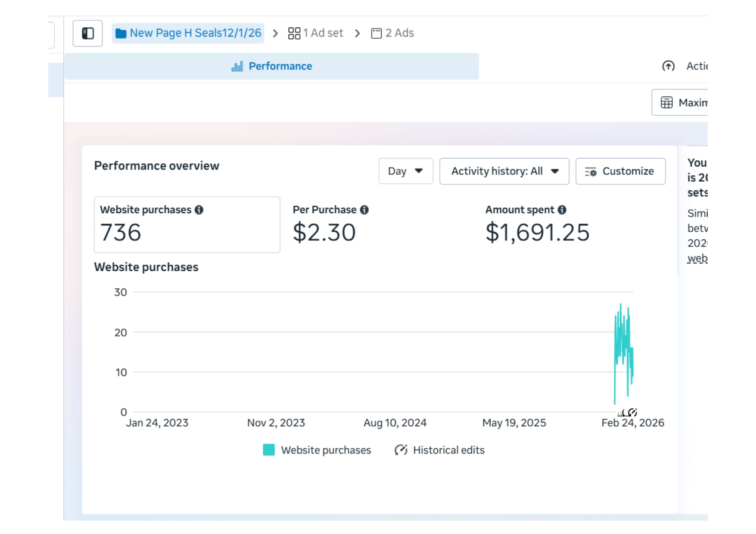
Task: Open the Day breakdown dropdown
Action: coord(406,171)
